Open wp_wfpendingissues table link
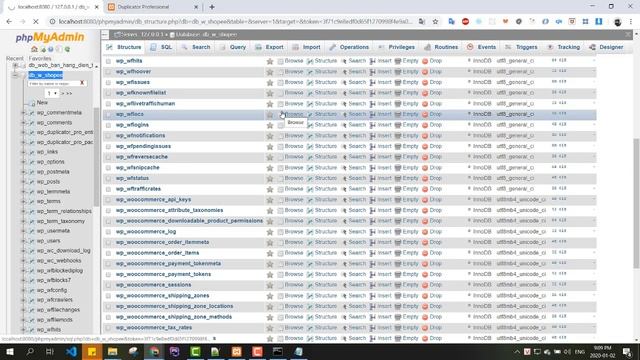 tap(143, 147)
